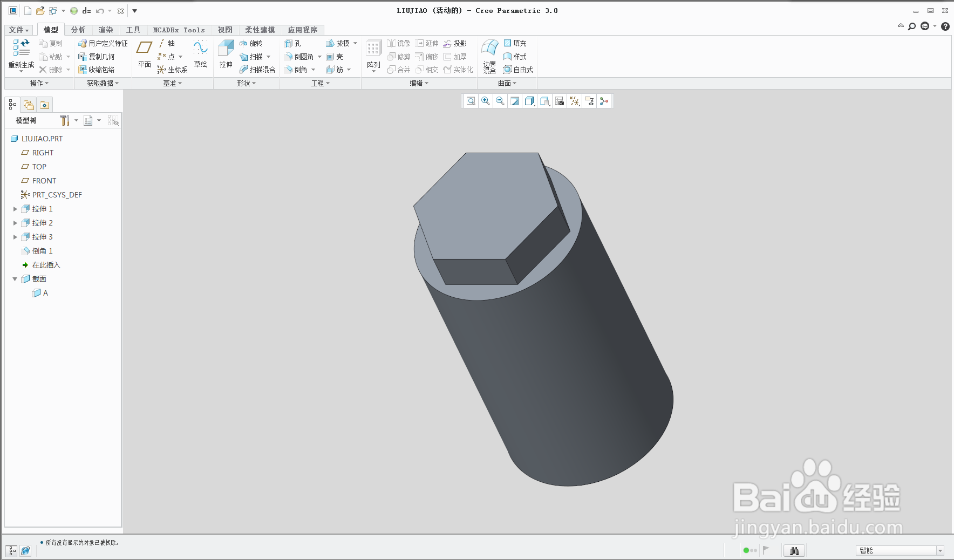Select the 填充 (Fill) surface tool

pyautogui.click(x=515, y=43)
